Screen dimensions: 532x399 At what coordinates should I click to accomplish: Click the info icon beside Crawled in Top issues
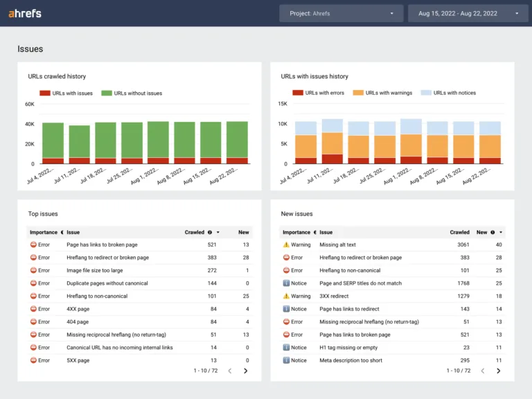[210, 233]
